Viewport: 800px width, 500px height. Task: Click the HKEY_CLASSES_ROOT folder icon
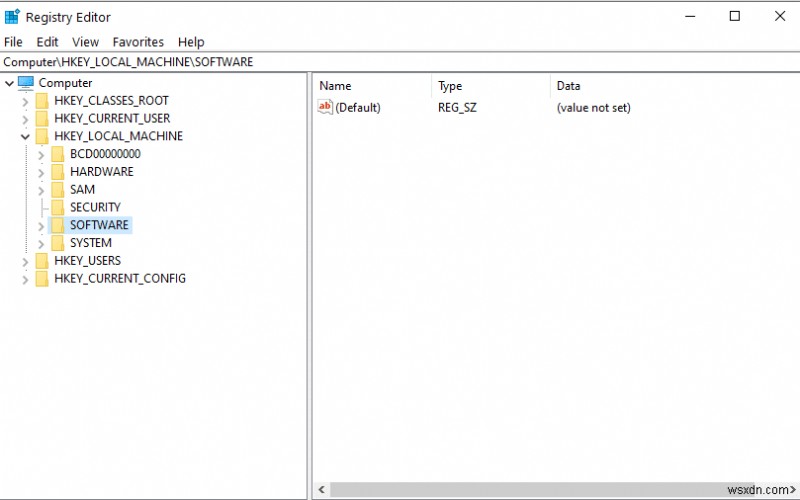pos(42,101)
